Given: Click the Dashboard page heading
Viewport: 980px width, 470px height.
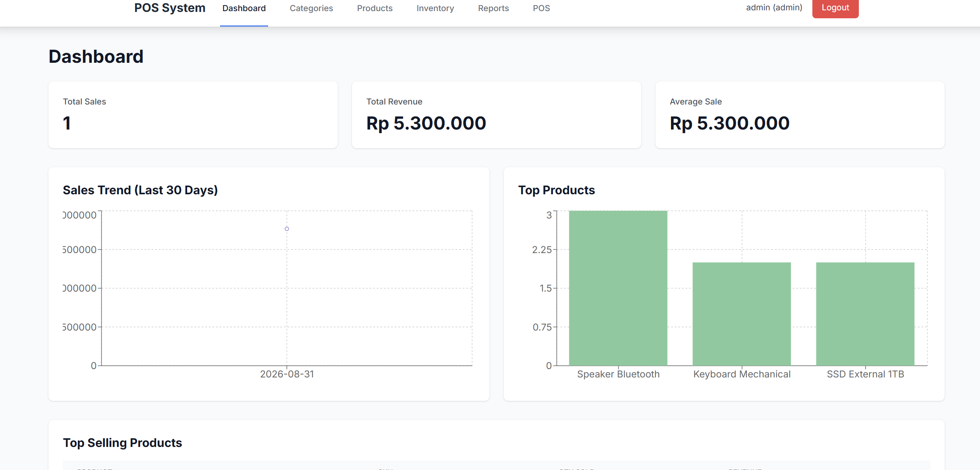Looking at the screenshot, I should click(x=96, y=56).
